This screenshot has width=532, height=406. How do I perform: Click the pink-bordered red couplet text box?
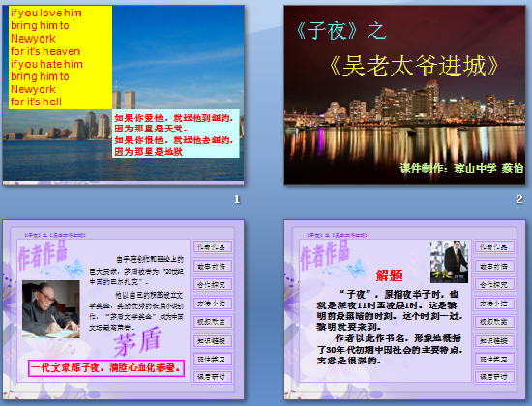[106, 368]
